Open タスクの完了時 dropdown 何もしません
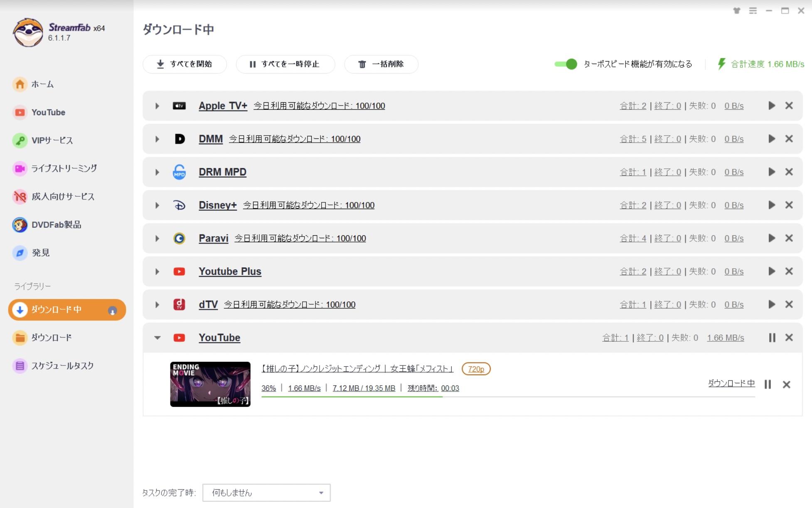 (266, 493)
